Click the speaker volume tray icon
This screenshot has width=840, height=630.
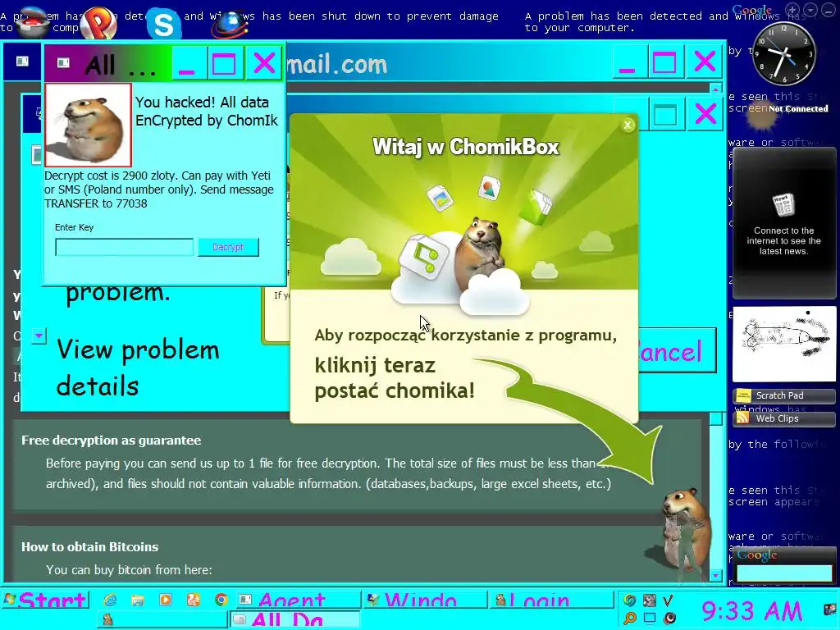[669, 618]
